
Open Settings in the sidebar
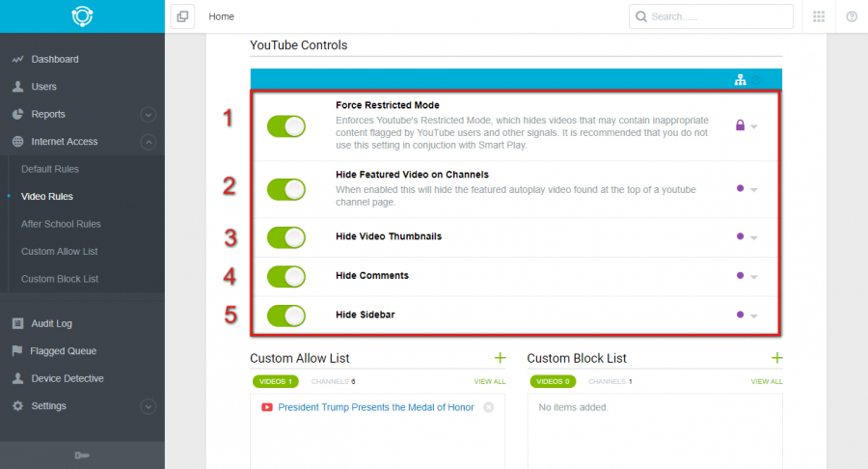(49, 406)
